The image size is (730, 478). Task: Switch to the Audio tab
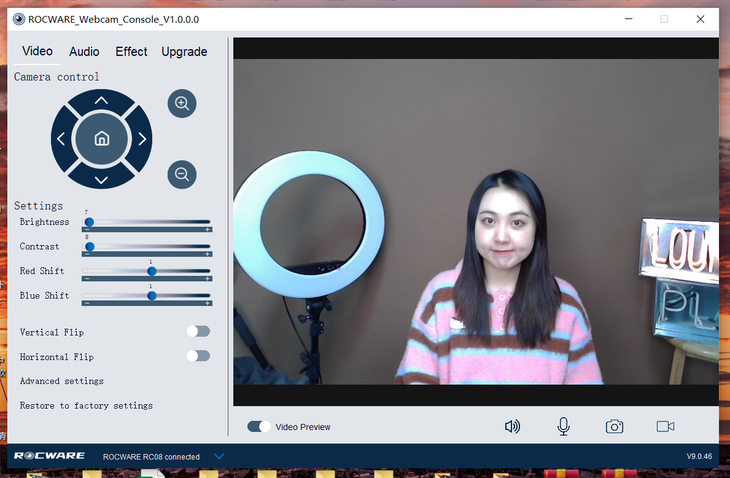(x=84, y=52)
